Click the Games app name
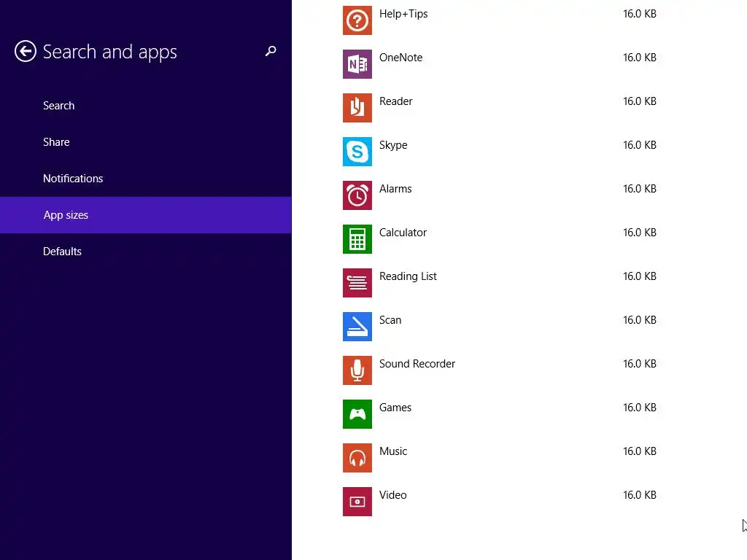The width and height of the screenshot is (747, 560). tap(395, 408)
